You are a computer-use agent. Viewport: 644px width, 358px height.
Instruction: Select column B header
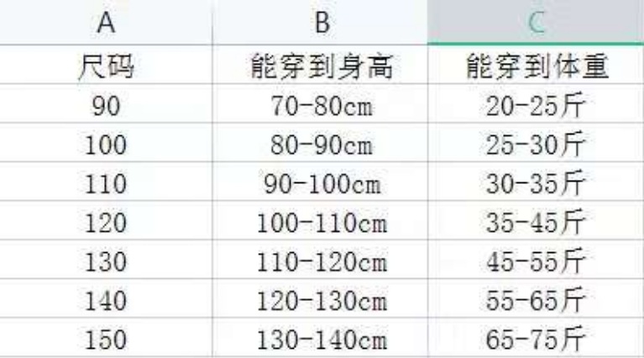(x=320, y=23)
